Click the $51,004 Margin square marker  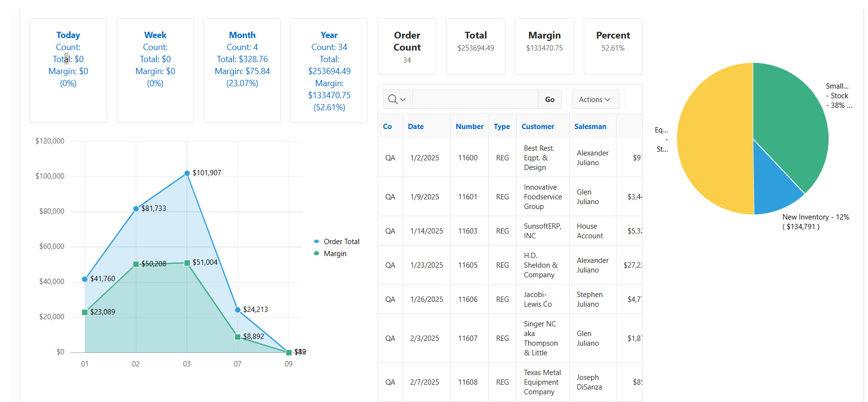187,263
